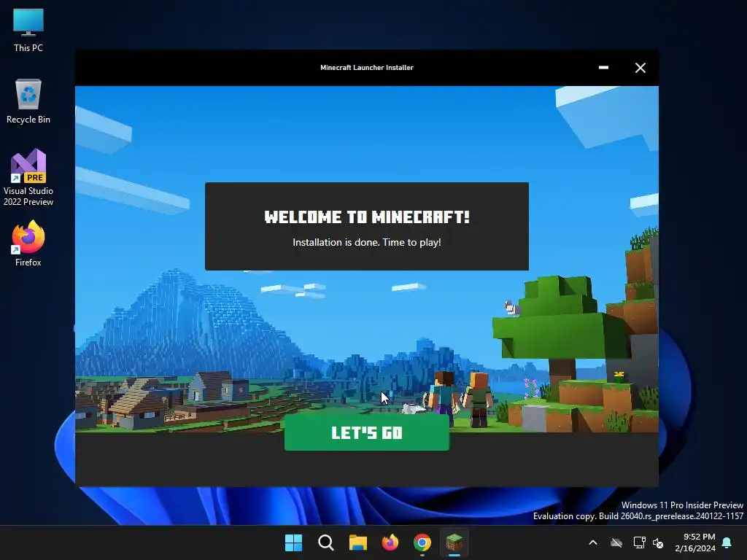Click the OneDrive cloud tray icon

616,542
